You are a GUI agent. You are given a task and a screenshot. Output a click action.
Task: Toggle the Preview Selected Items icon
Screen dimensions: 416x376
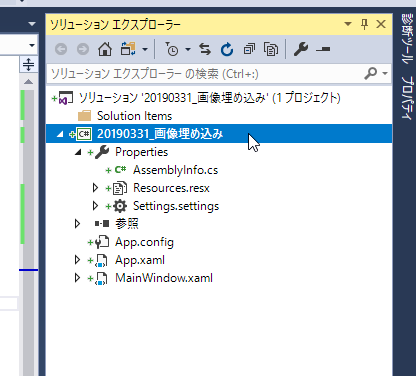point(323,49)
